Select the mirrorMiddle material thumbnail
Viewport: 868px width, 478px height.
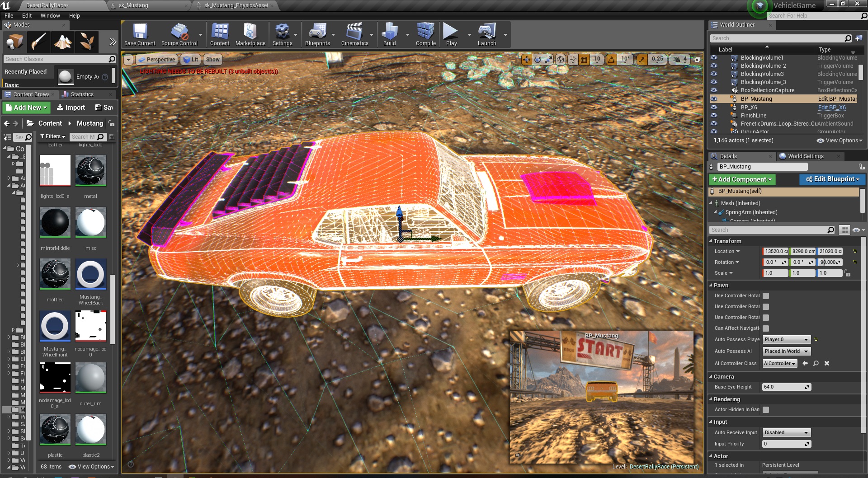[x=55, y=222]
